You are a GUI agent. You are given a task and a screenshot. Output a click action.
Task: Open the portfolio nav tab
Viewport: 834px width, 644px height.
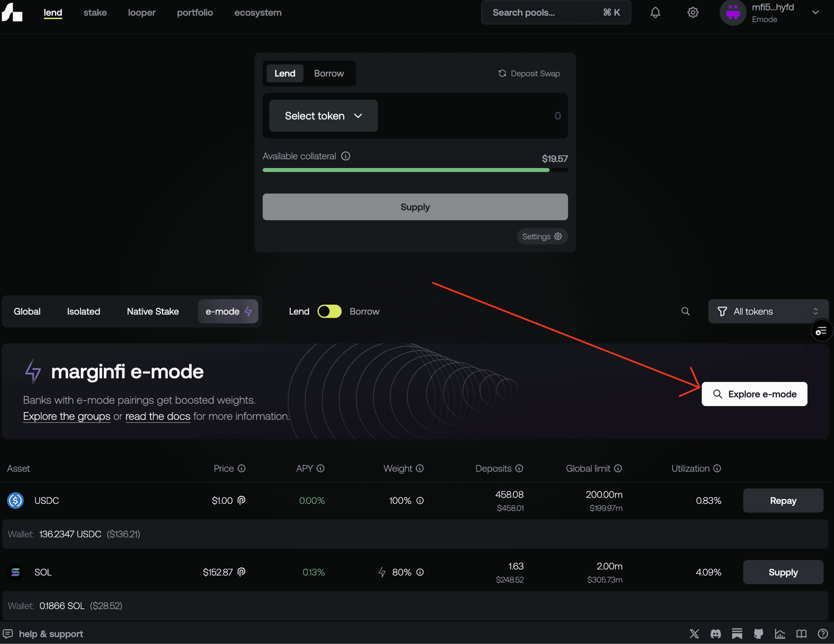(x=195, y=13)
